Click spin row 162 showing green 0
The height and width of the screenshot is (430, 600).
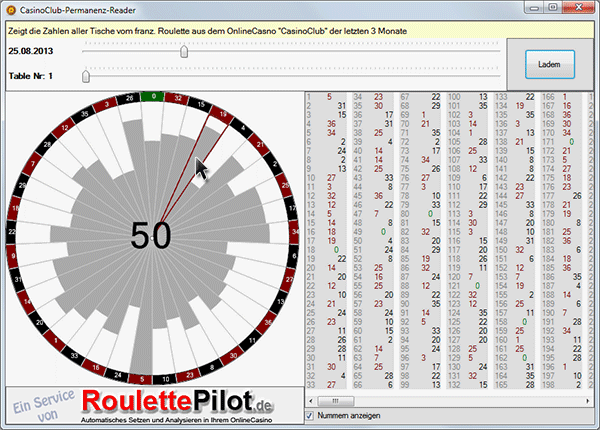click(515, 358)
